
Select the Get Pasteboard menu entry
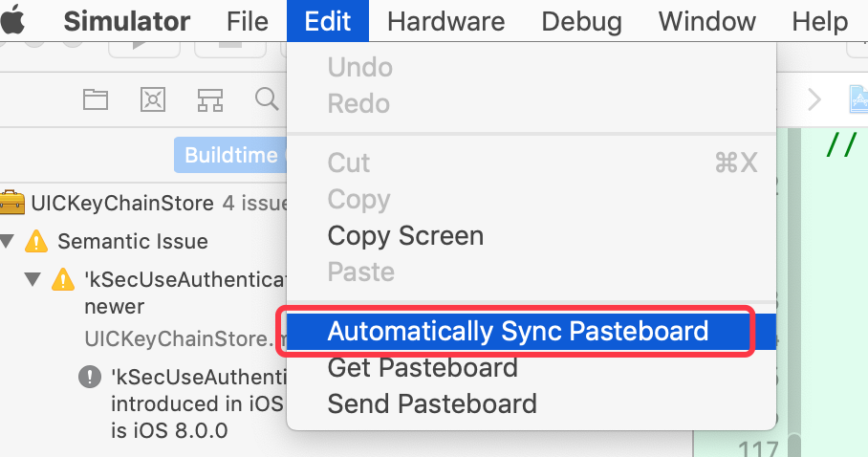422,367
